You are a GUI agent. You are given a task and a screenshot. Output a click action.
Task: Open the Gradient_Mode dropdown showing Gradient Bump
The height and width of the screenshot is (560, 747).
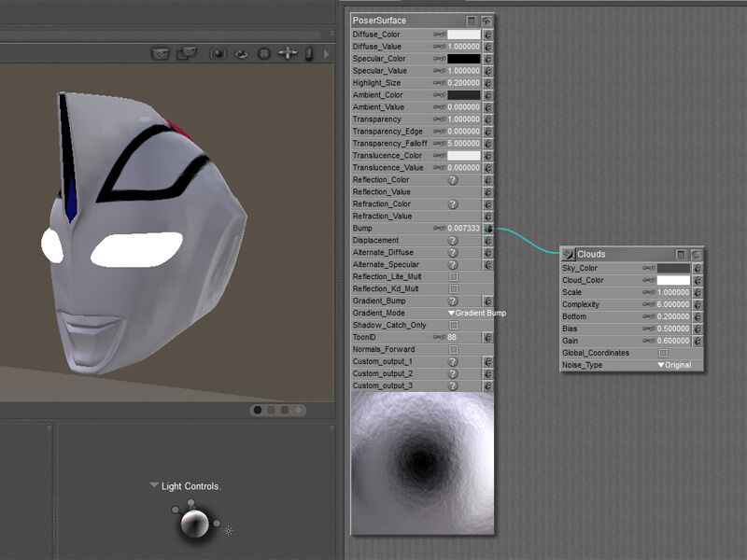(476, 314)
